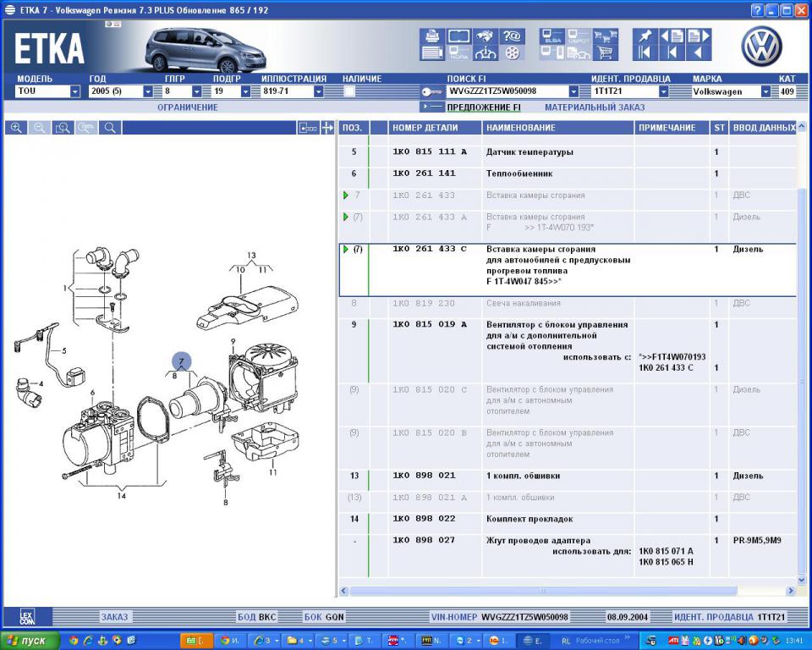Screen dimensions: 812x650
Task: Open the ИДЕНТ. ПРОДАВЦА dropdown
Action: tap(663, 91)
